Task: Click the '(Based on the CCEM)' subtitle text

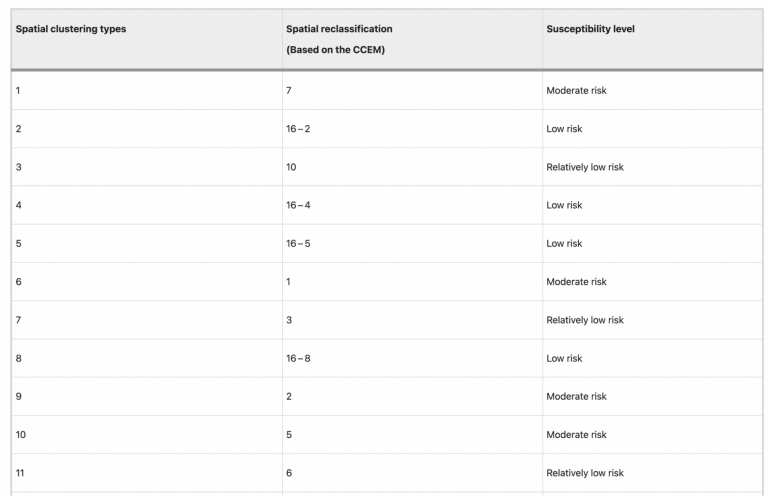Action: (x=336, y=49)
